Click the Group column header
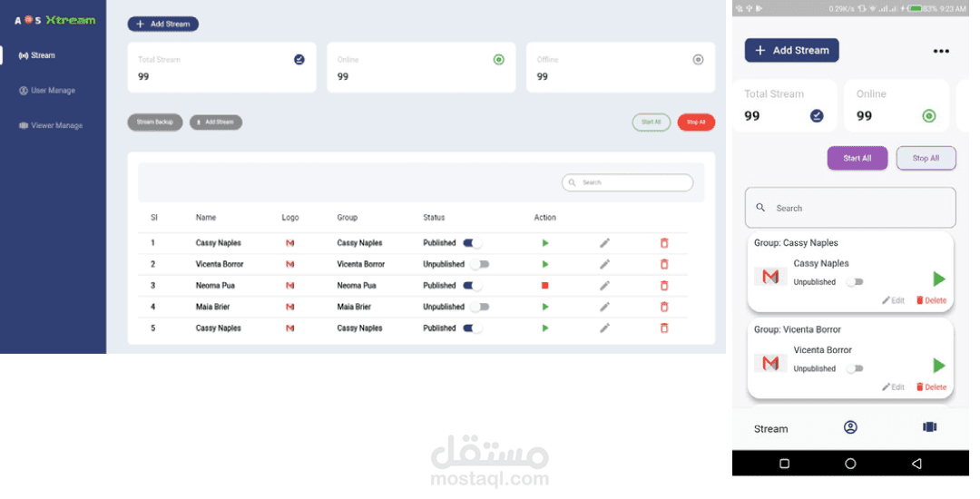The width and height of the screenshot is (980, 499). pos(347,218)
